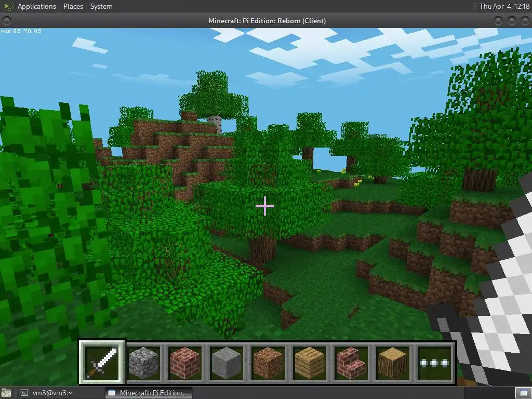532x399 pixels.
Task: Click Minecraft: Pi Edition taskbar button
Action: point(149,393)
